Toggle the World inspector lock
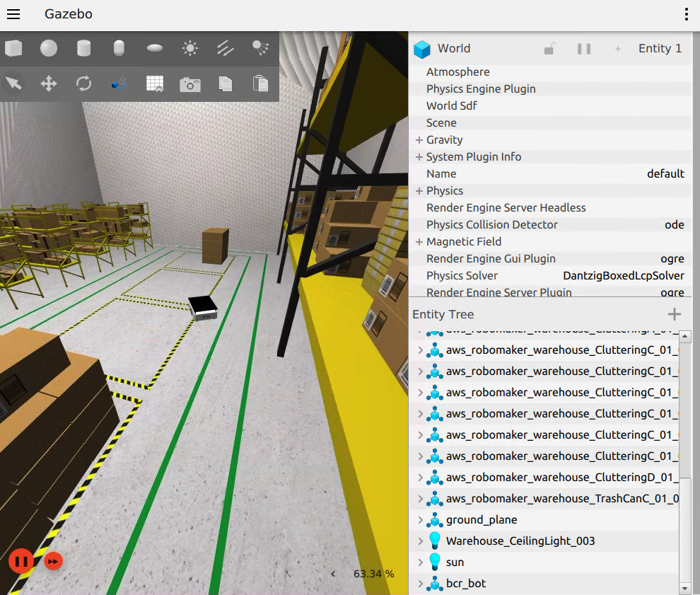 tap(549, 49)
